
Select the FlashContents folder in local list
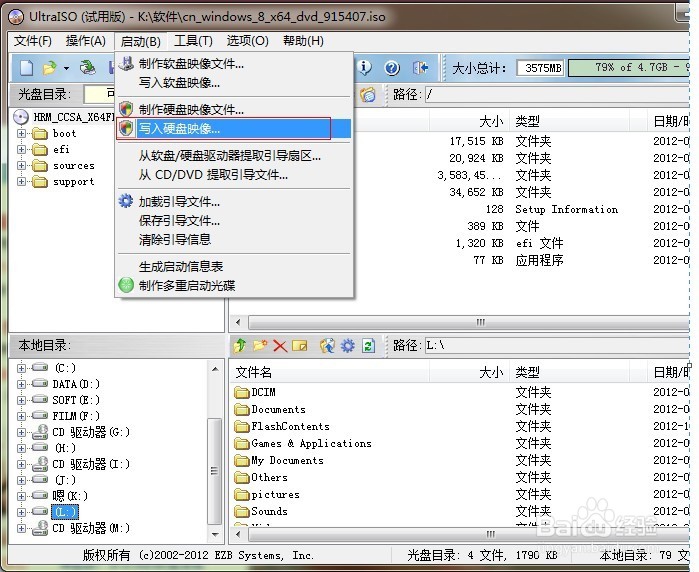click(x=282, y=427)
